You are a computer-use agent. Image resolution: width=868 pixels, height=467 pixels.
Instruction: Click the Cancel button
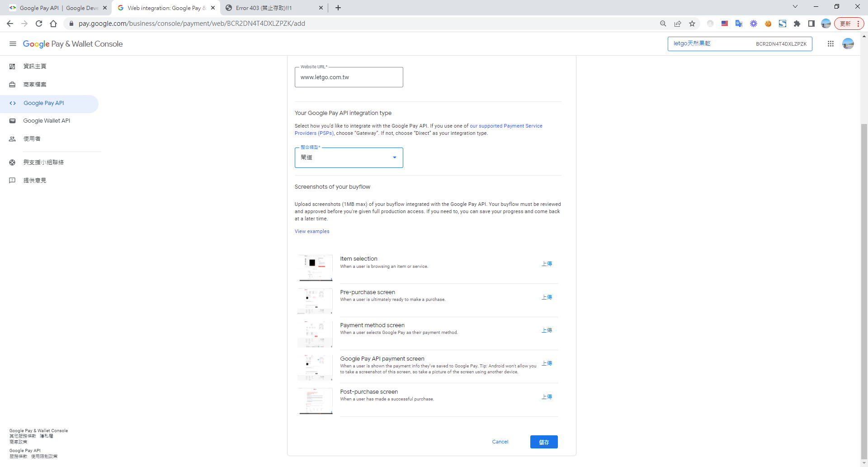click(x=500, y=442)
